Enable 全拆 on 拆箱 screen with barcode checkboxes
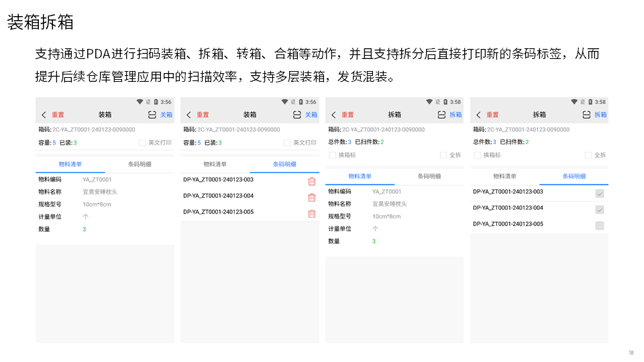Screen dimensions: 644x362 588,155
